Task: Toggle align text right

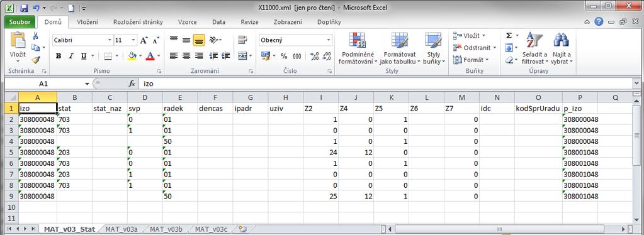Action: pos(199,56)
